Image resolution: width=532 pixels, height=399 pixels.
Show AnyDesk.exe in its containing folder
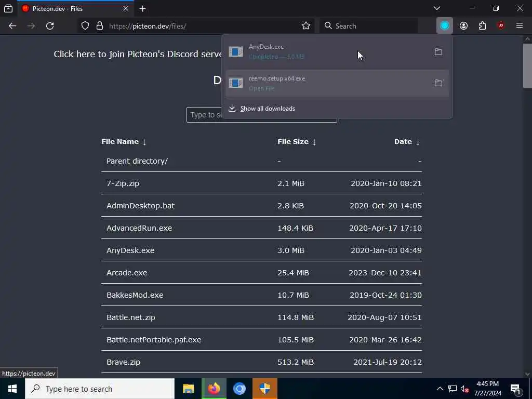(438, 52)
